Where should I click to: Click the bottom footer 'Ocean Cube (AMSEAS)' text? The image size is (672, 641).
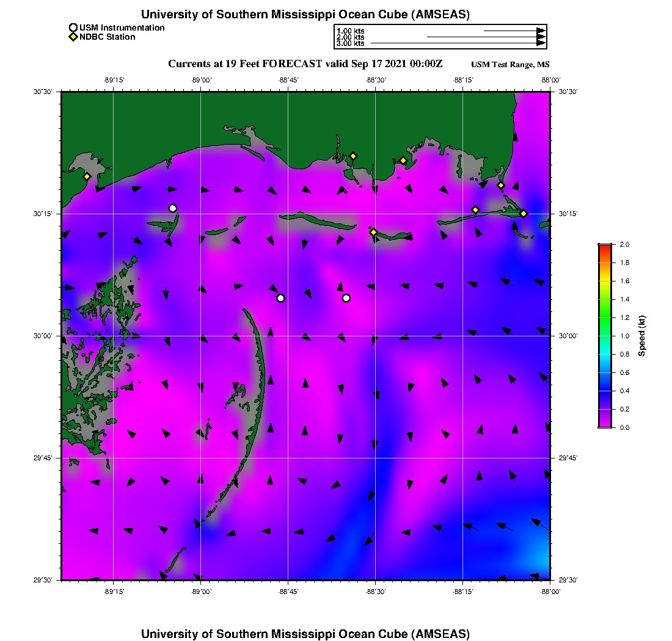click(404, 634)
